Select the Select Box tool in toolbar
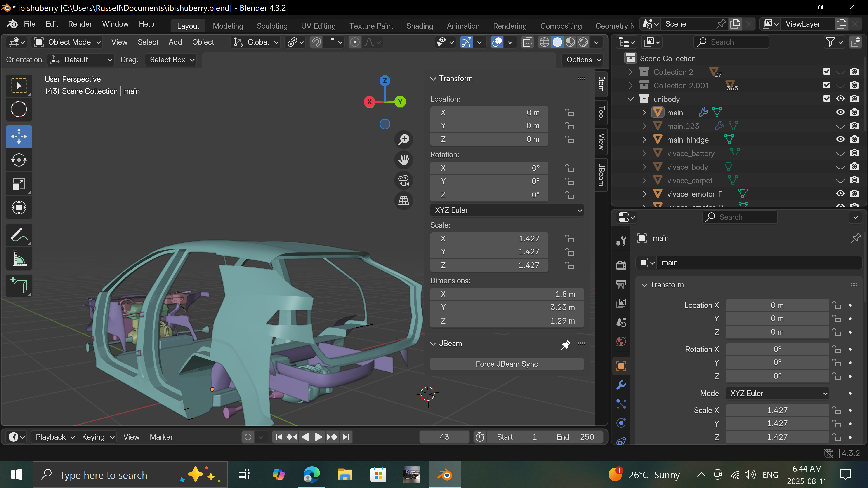Viewport: 868px width, 488px height. click(x=19, y=86)
